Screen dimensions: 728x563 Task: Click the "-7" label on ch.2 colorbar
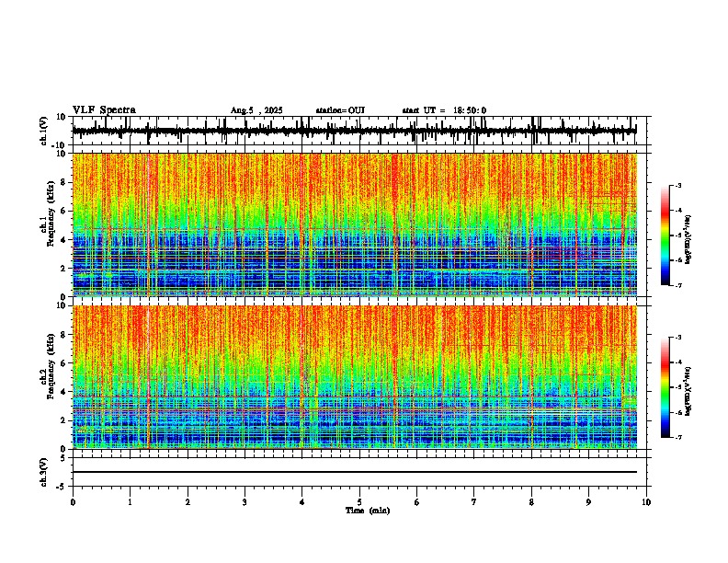tap(678, 438)
